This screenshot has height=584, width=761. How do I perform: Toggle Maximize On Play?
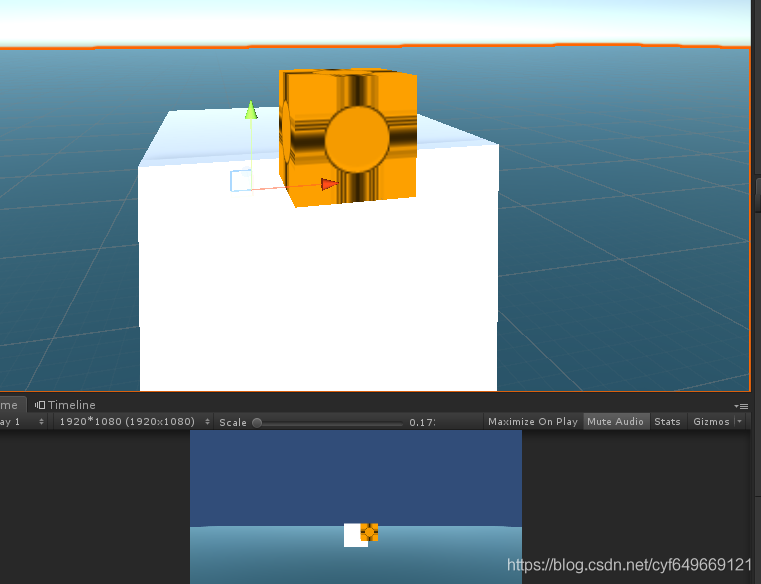(x=533, y=422)
